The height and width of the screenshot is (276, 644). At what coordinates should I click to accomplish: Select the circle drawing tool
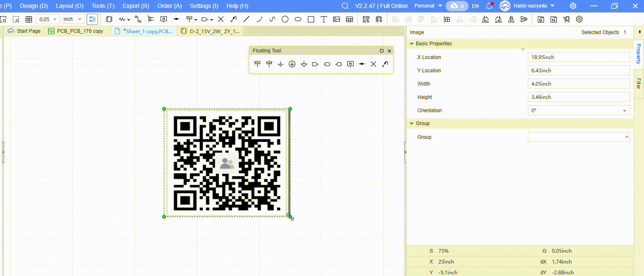point(285,19)
